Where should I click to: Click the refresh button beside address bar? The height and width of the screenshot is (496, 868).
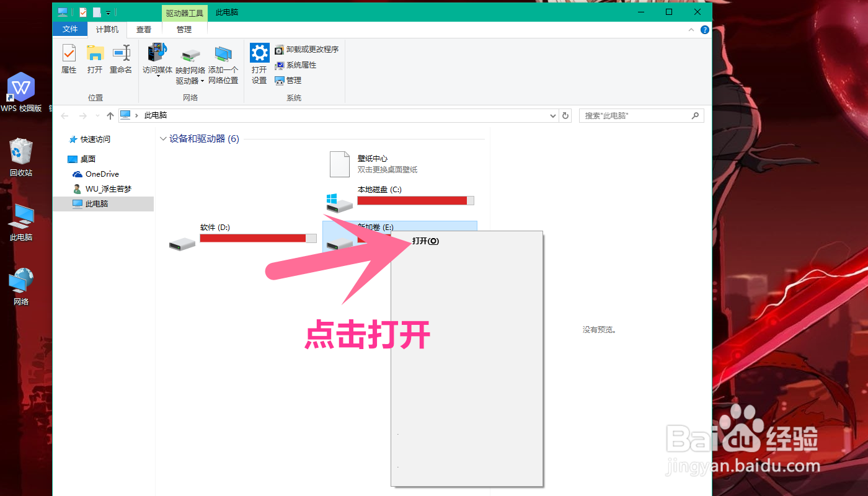pos(565,115)
